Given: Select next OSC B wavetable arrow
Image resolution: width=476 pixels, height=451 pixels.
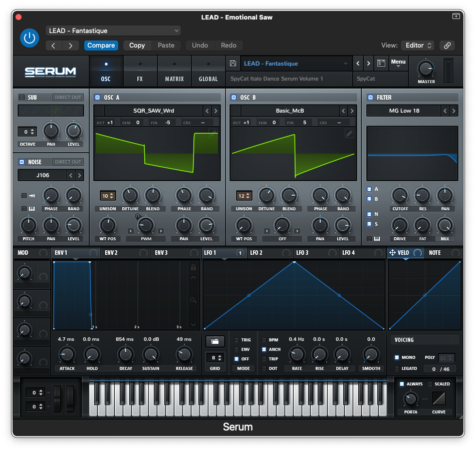Looking at the screenshot, I should [x=352, y=111].
